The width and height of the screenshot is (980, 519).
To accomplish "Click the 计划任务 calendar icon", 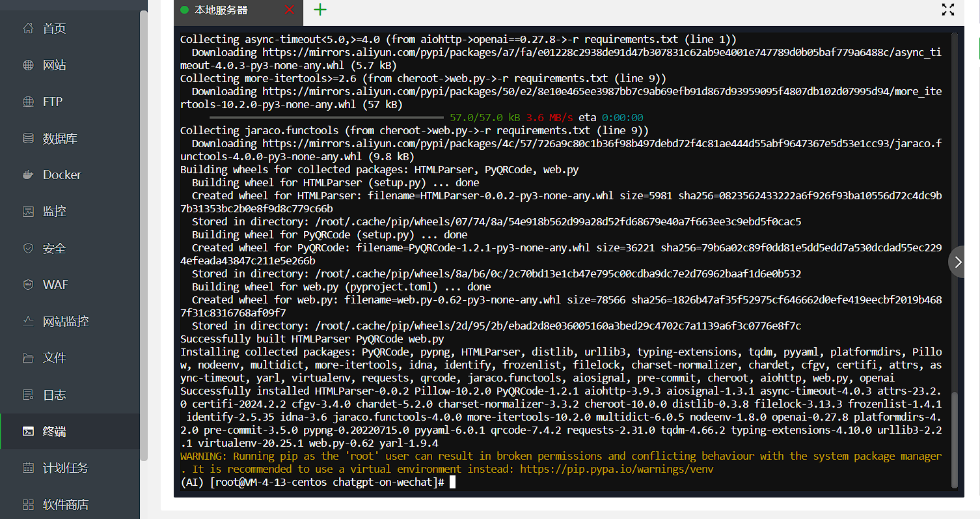I will [x=28, y=468].
